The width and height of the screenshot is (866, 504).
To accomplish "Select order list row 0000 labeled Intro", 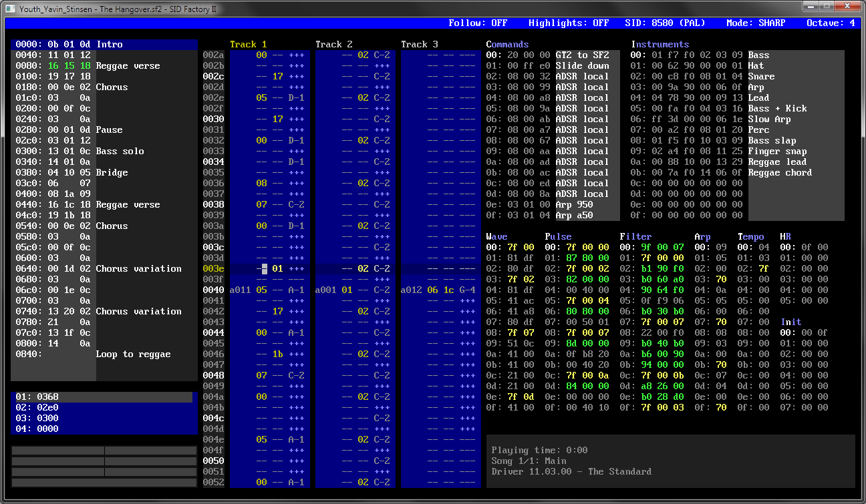I will click(104, 44).
